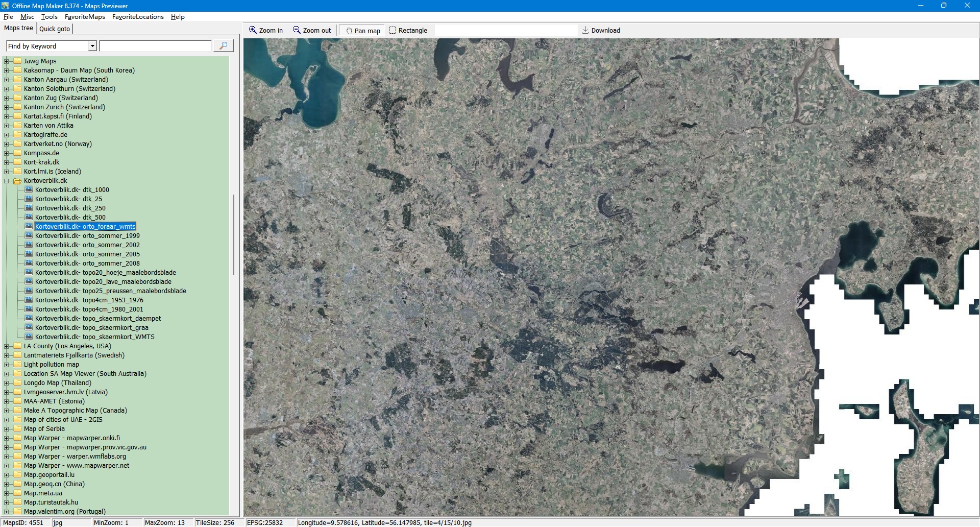Click the Zoom in magnifier icon
Screen dimensions: 980x527
253,30
